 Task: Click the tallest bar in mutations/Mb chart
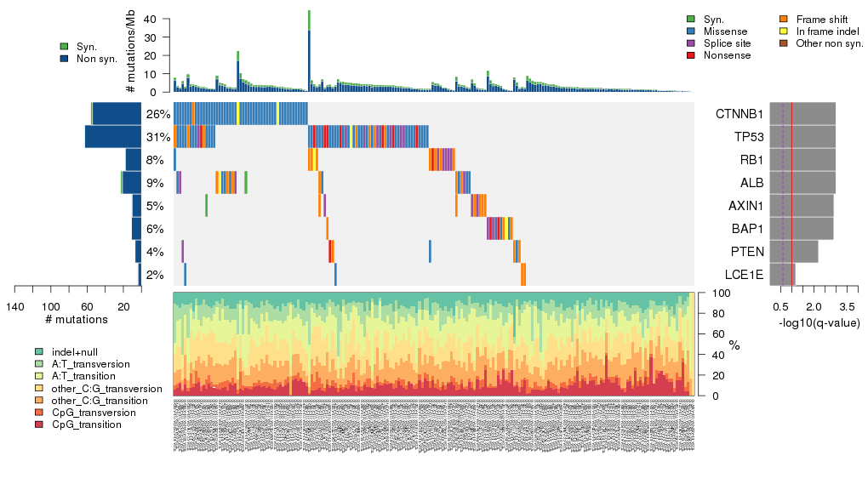(x=309, y=51)
